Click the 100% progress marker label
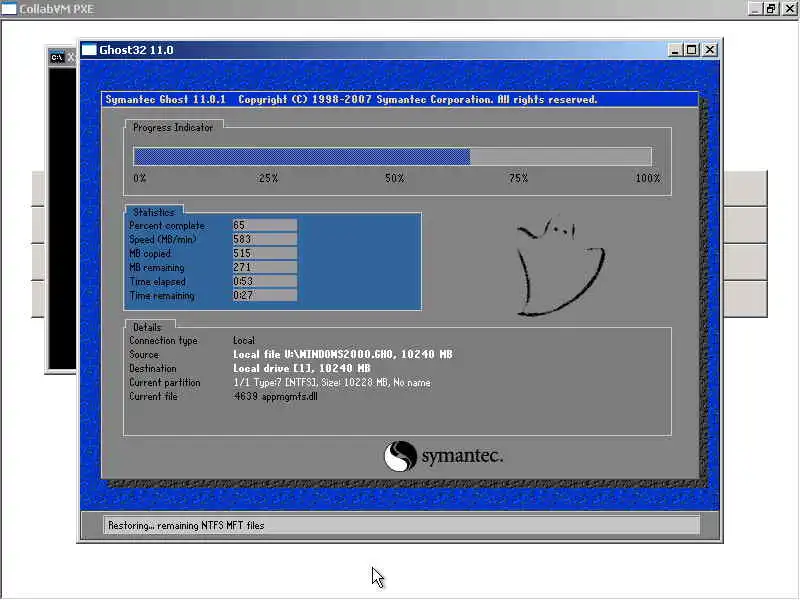This screenshot has height=600, width=800. point(647,178)
